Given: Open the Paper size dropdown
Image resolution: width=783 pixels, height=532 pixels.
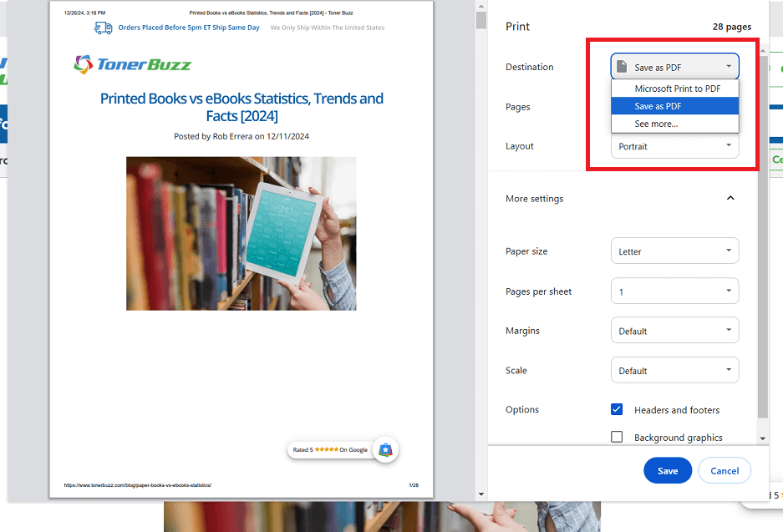Looking at the screenshot, I should [674, 251].
